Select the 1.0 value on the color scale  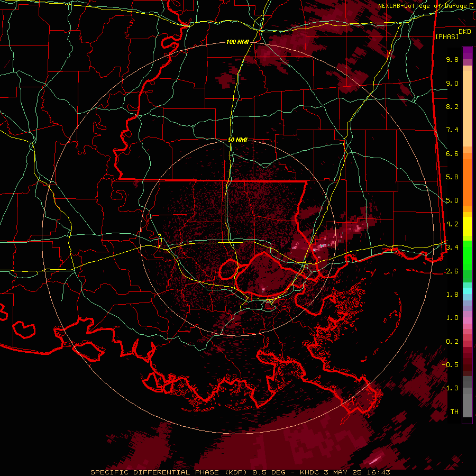[x=452, y=318]
